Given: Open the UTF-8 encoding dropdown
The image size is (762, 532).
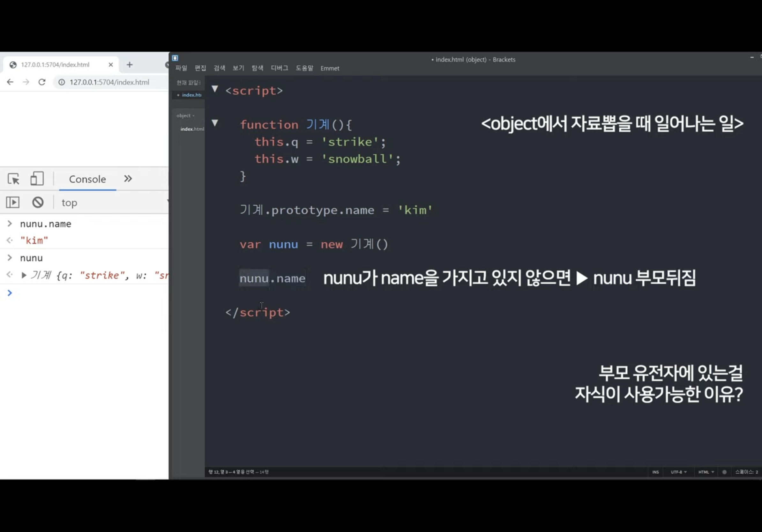Looking at the screenshot, I should (678, 472).
